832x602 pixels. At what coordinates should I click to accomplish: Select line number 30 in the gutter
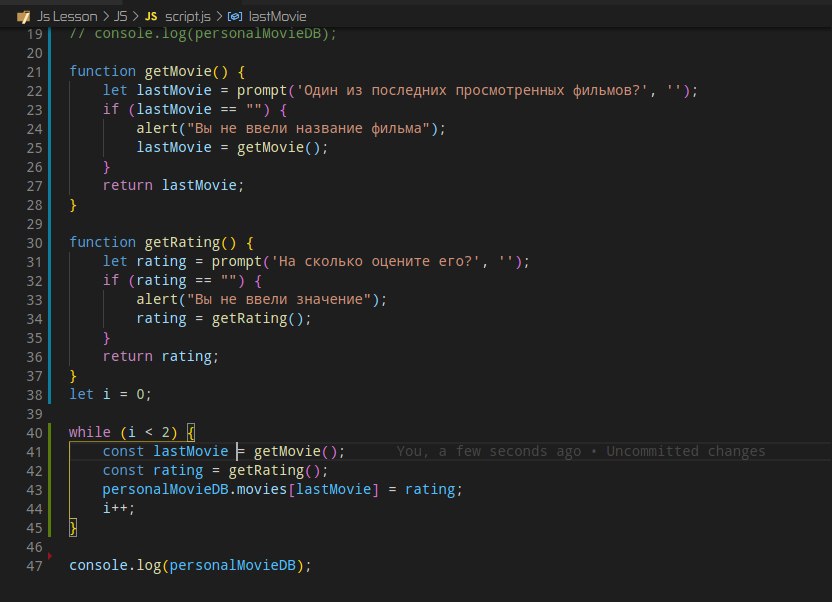34,243
